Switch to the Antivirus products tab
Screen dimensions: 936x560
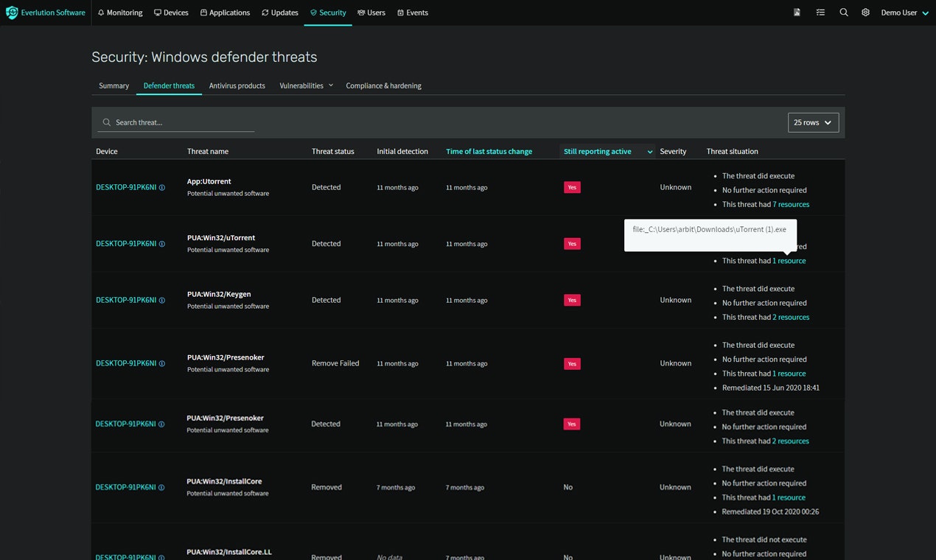pos(237,85)
